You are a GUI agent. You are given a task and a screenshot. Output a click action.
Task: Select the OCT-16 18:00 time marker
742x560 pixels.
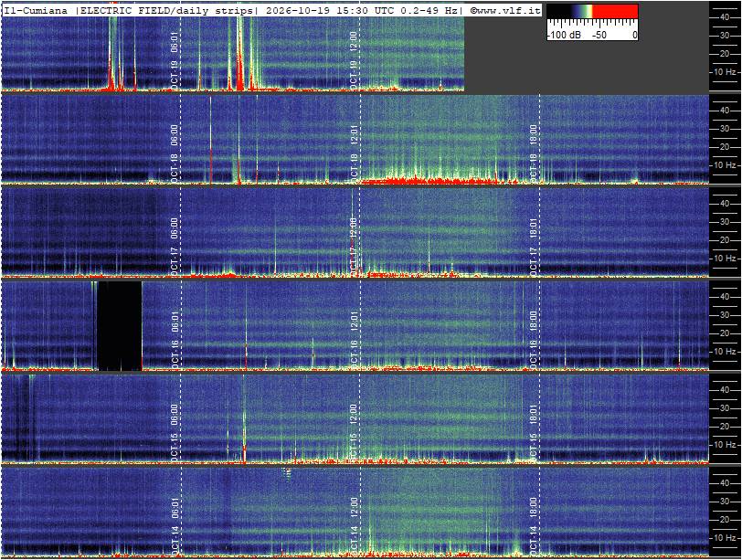534,340
